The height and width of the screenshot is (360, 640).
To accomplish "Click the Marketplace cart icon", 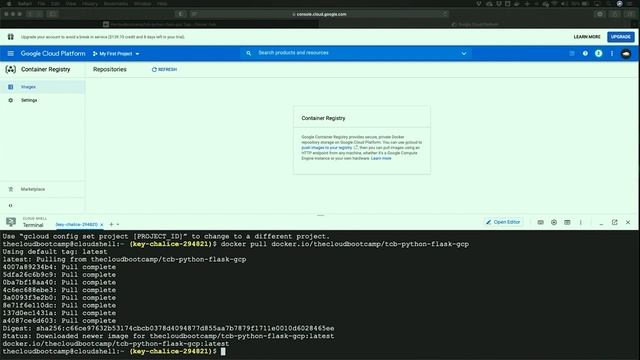I will 11,189.
